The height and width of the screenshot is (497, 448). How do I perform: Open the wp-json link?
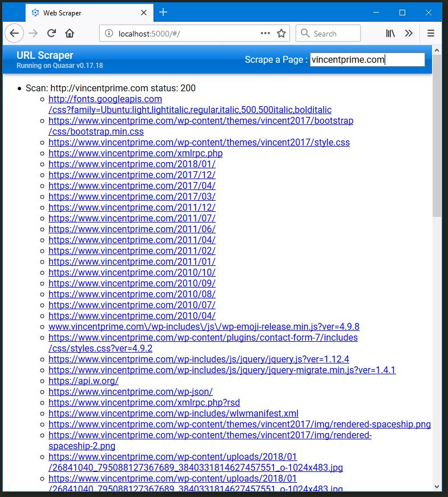131,391
